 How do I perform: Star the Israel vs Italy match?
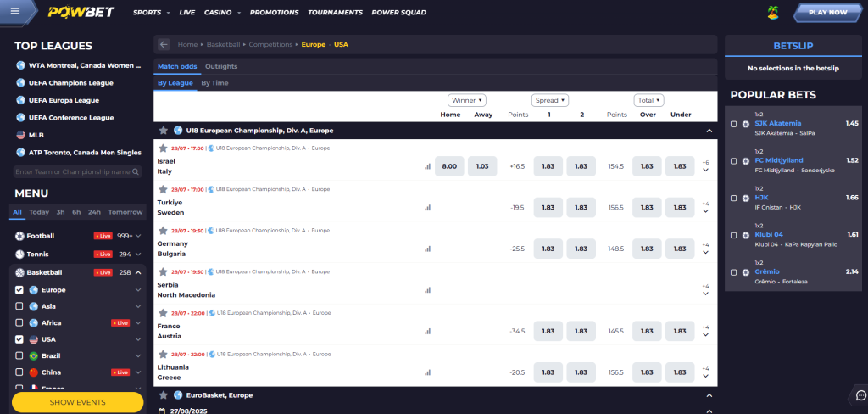(163, 148)
